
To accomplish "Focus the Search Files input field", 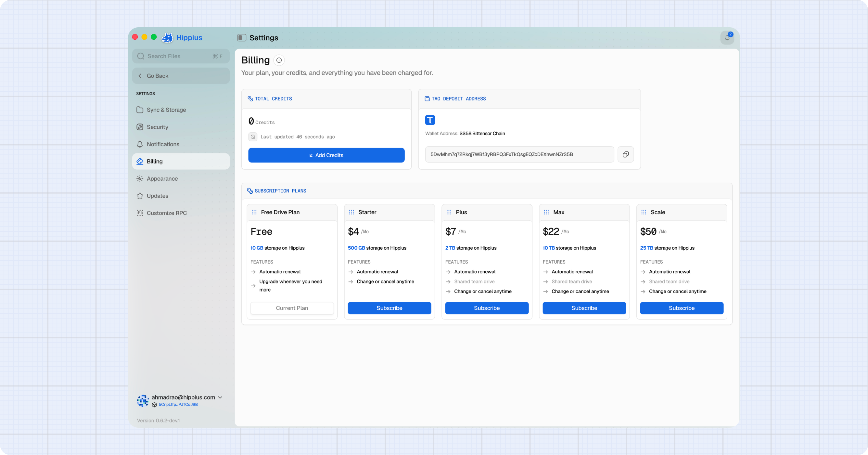I will click(181, 56).
